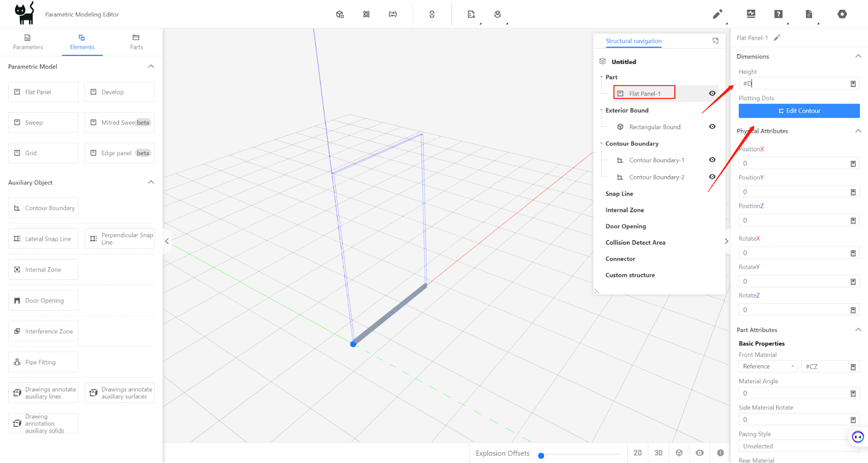Add a Sweep element

43,123
